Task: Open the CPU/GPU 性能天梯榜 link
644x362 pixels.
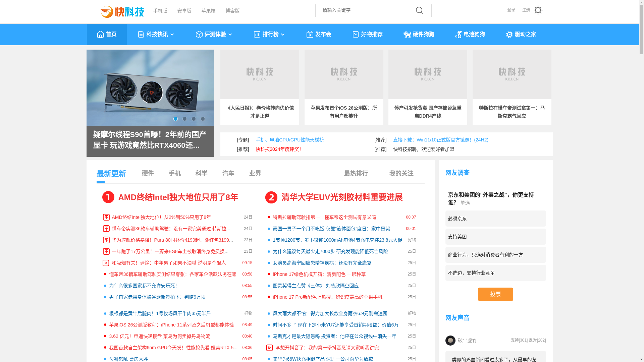Action: point(290,140)
